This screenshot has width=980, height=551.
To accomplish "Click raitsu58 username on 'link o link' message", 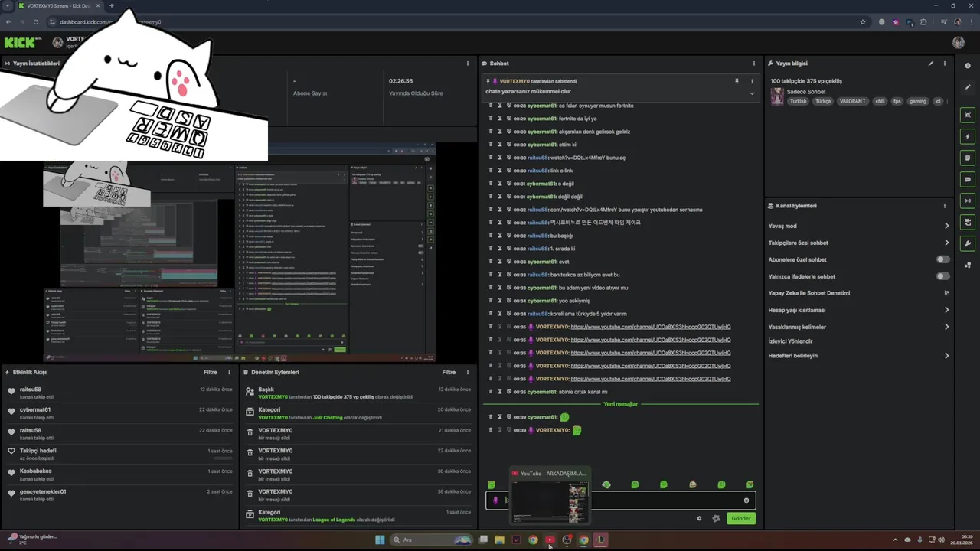I will (x=538, y=171).
